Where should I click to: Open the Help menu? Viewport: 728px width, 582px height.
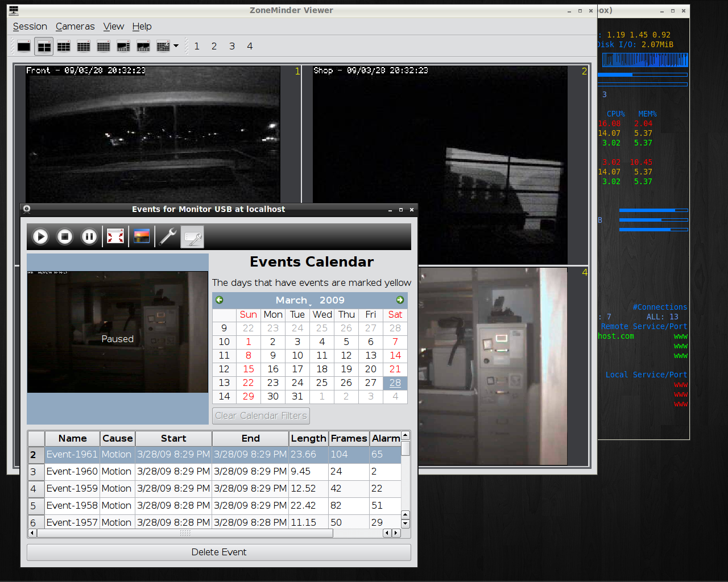click(x=142, y=26)
